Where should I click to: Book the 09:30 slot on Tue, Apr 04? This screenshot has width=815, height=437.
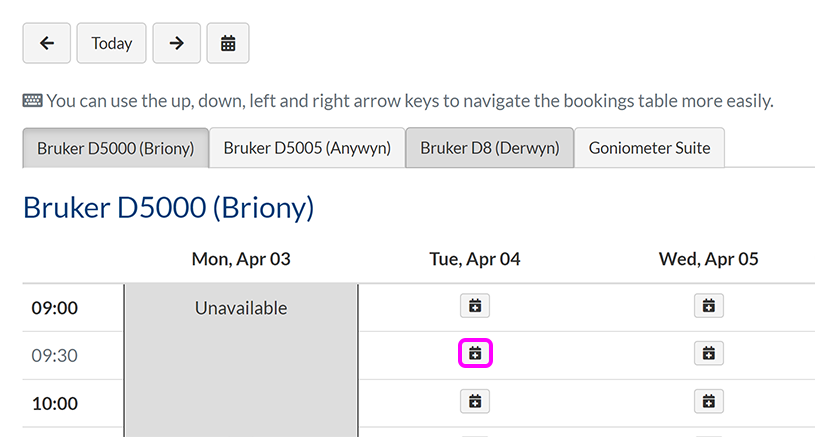point(475,353)
